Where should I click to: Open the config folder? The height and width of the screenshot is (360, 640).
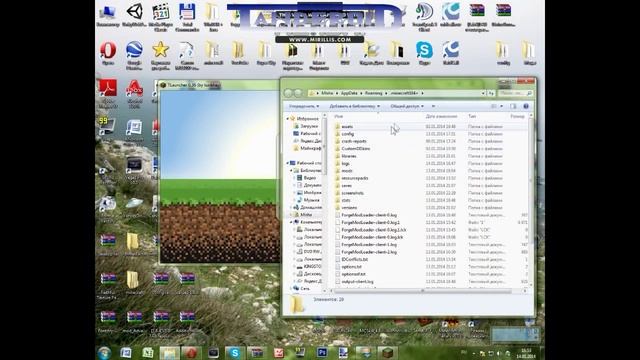click(347, 134)
